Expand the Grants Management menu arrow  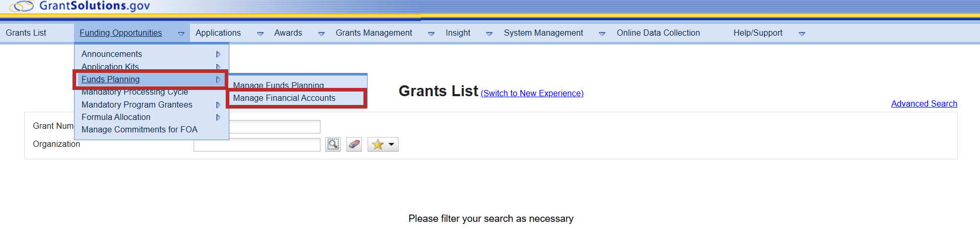pos(431,34)
